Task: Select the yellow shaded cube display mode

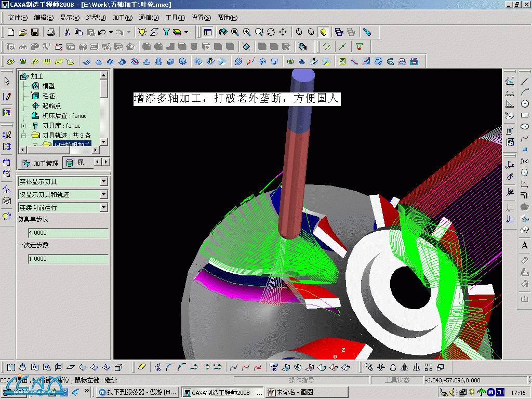Action: [323, 32]
